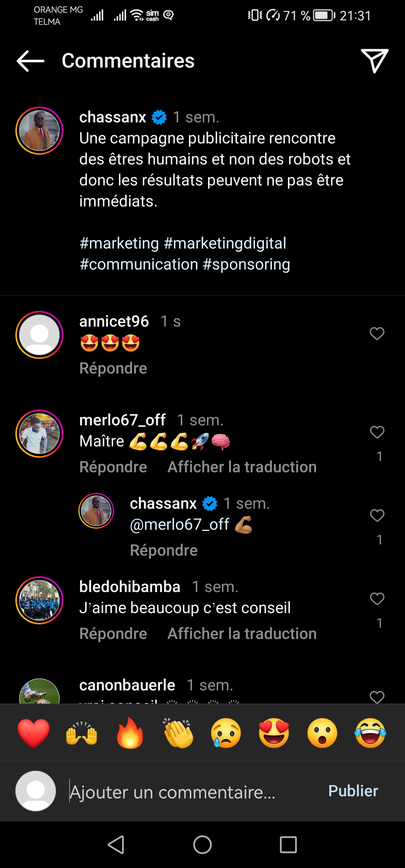Show translation of merlo67_off's comment
The height and width of the screenshot is (868, 405).
(242, 467)
